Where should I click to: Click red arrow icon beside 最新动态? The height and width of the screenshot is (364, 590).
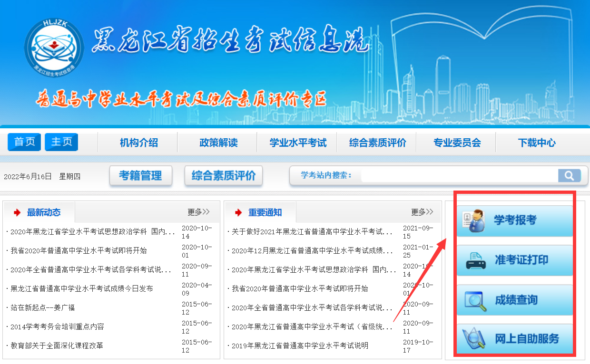pyautogui.click(x=18, y=212)
